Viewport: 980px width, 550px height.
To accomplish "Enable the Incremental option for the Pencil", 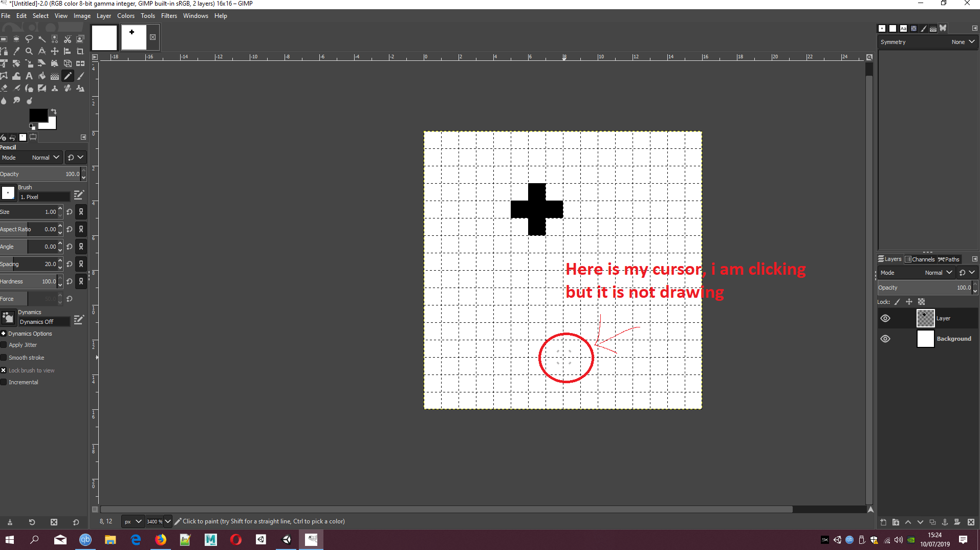I will coord(4,382).
